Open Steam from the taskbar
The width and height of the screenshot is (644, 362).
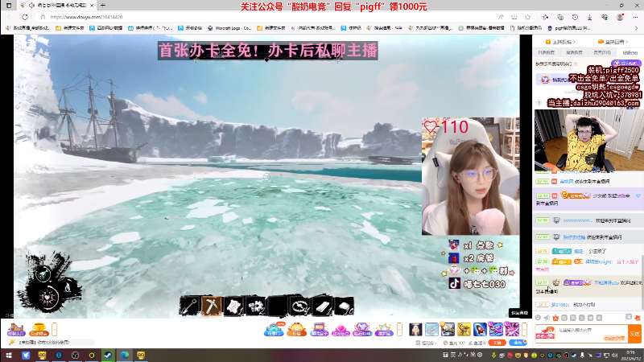[x=108, y=355]
